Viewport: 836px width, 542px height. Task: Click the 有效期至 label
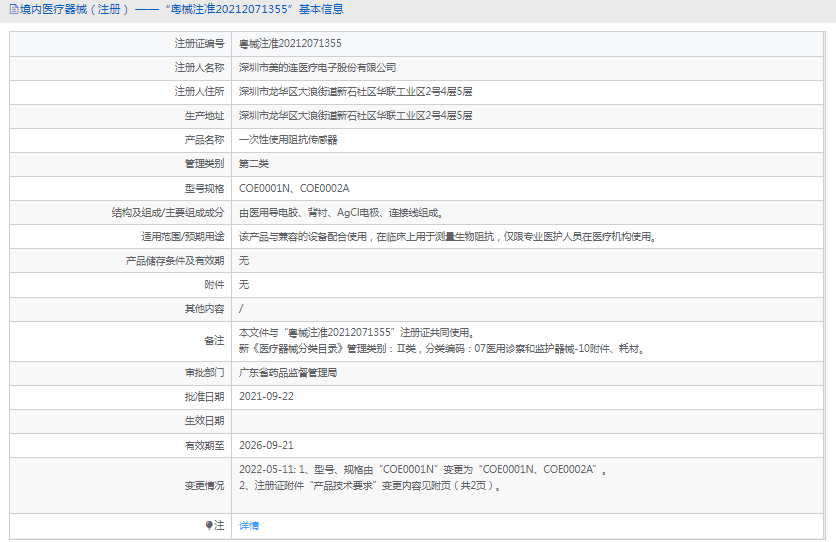click(x=205, y=446)
